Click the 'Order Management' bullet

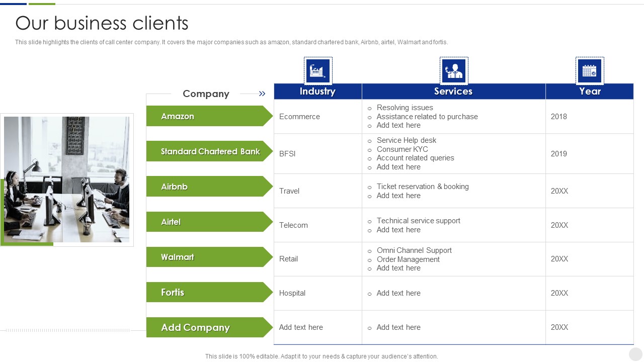408,259
